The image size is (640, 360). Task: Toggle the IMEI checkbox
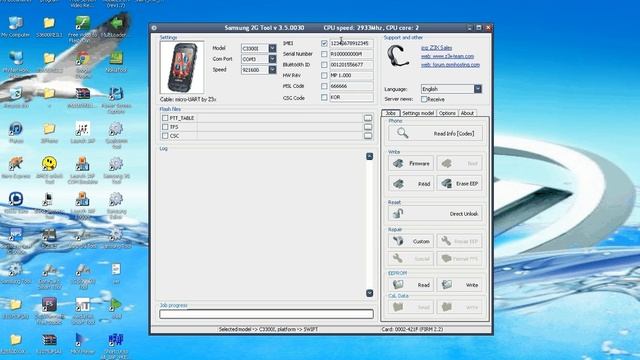pyautogui.click(x=324, y=43)
